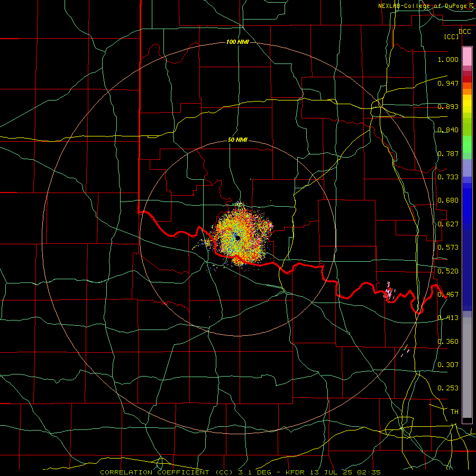This screenshot has width=476, height=476.
Task: Click the pink segment of the color bar
Action: pyautogui.click(x=467, y=57)
